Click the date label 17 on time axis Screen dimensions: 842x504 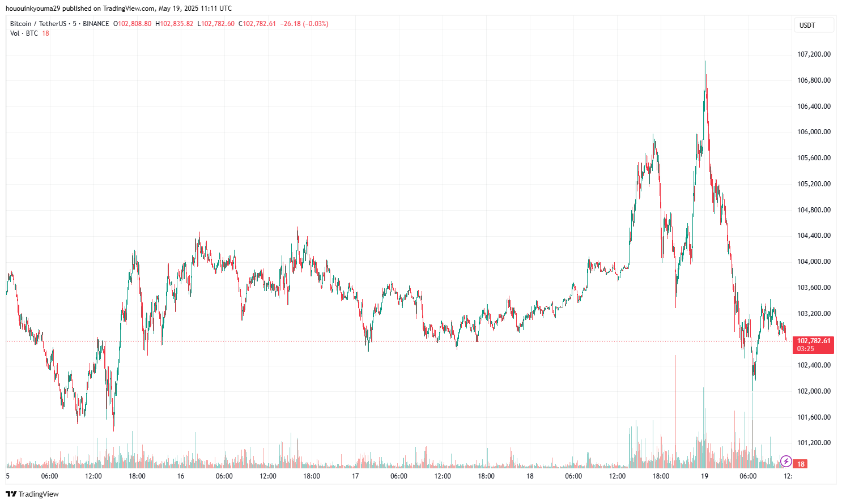point(355,476)
